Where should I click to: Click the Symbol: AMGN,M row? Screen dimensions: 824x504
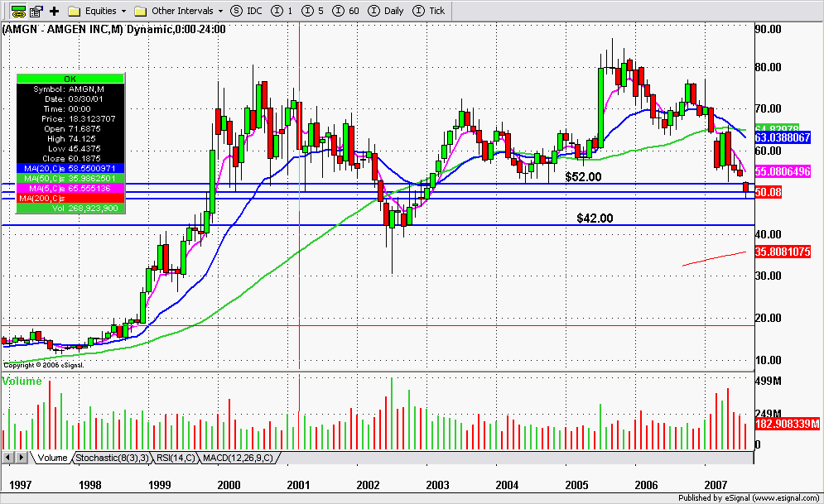pos(70,89)
